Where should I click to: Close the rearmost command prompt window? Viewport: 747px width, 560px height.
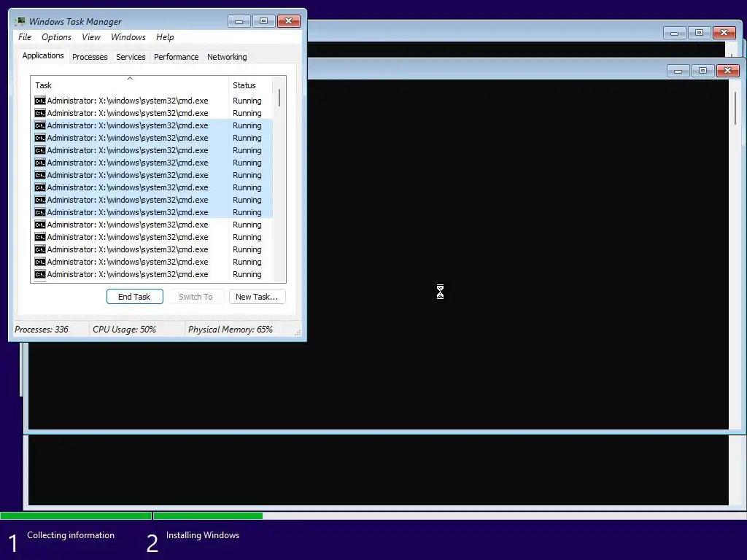[724, 33]
